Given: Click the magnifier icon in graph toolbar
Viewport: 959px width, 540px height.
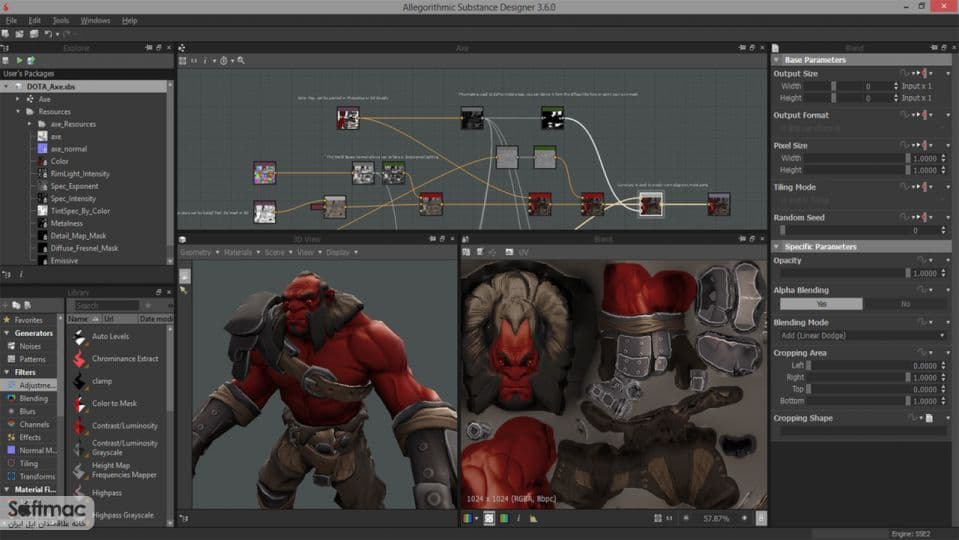Looking at the screenshot, I should [x=241, y=61].
